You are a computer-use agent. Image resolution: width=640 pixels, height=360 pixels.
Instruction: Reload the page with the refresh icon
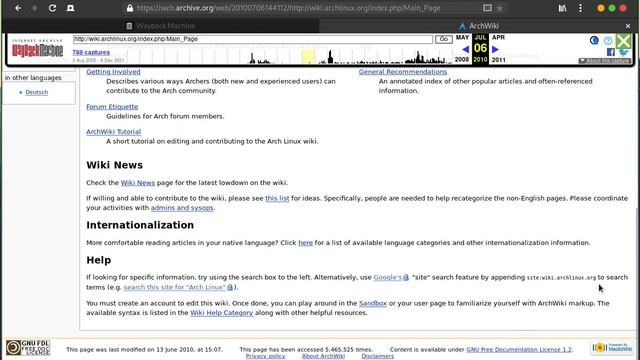coord(52,8)
